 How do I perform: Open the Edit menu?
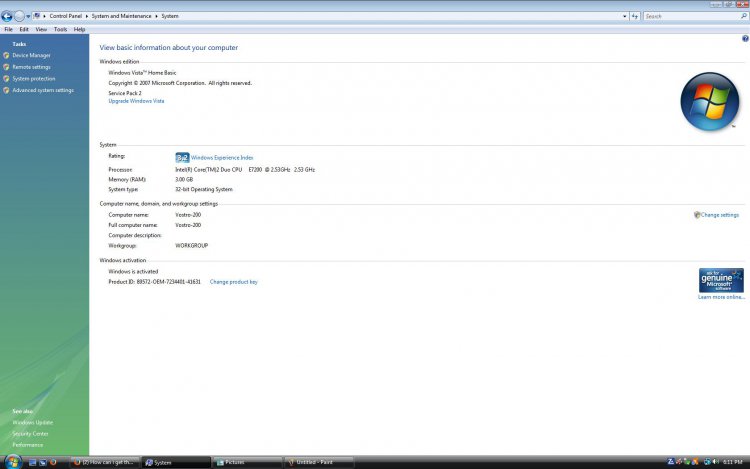[x=24, y=29]
